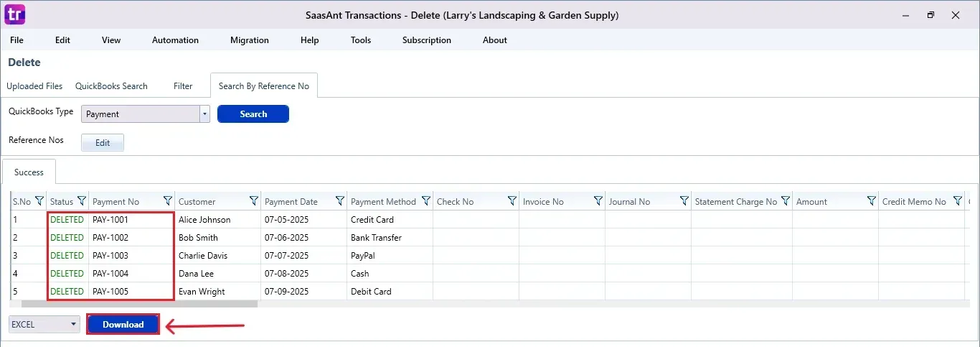Click the horizontal table scrollbar
The height and width of the screenshot is (347, 980).
[140, 304]
